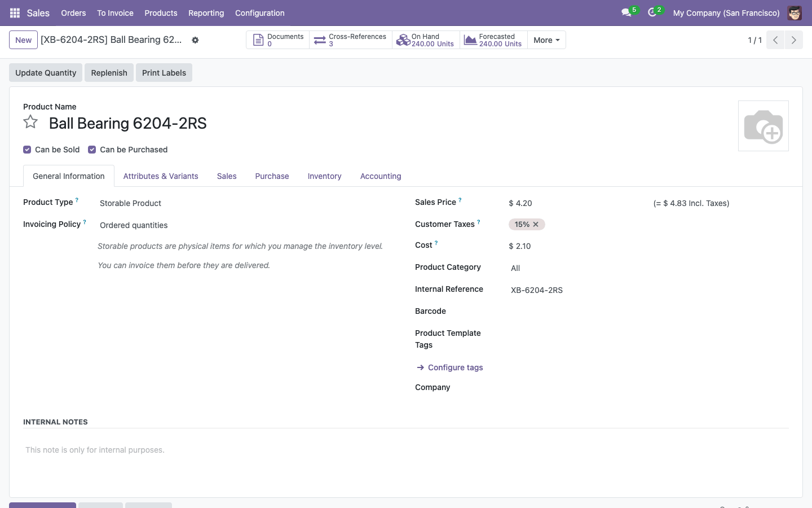The image size is (812, 508).
Task: Remove the 15% customer tax tag
Action: pos(536,225)
